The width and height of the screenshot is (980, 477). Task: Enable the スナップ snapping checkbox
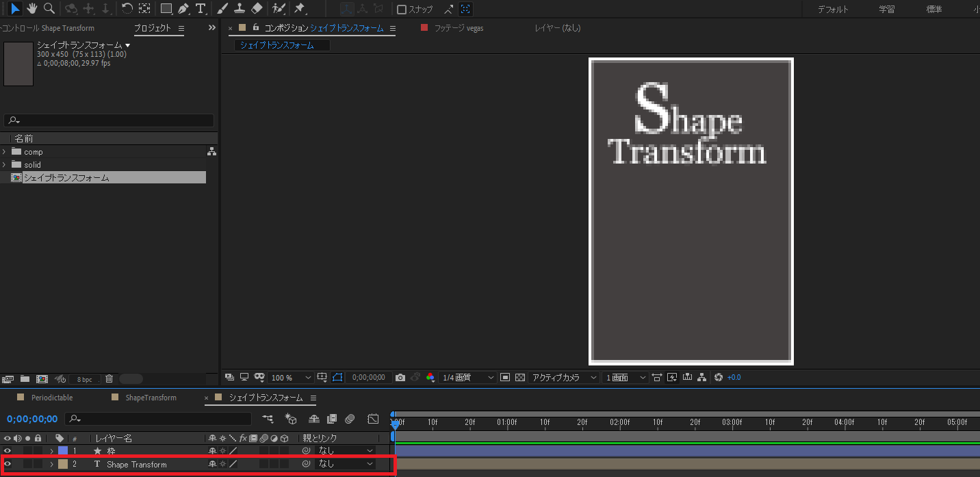click(x=402, y=10)
